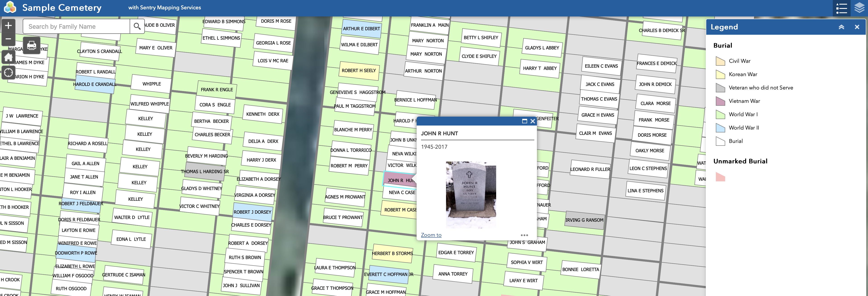Maximize the John R Hunt popup
Viewport: 868px width, 296px height.
coord(524,121)
